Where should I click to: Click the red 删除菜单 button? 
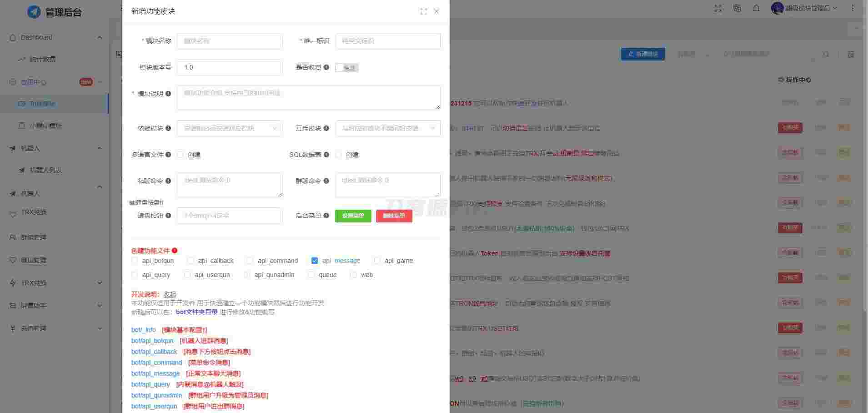[394, 216]
